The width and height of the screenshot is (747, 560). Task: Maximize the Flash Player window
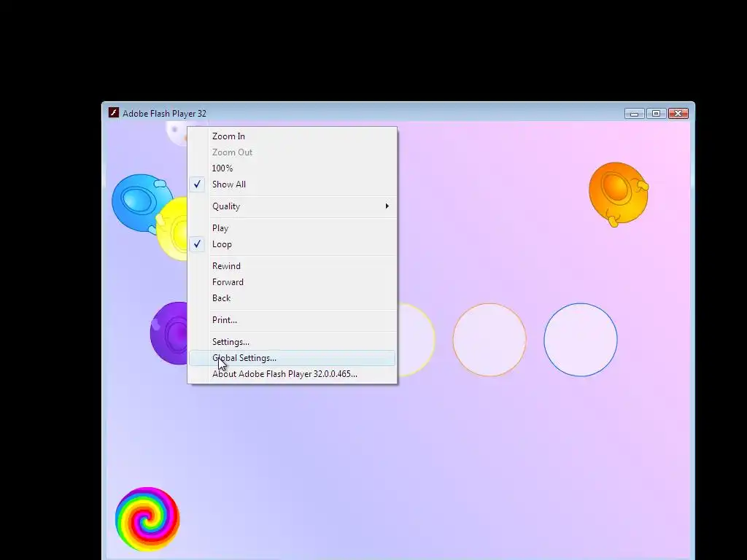point(656,113)
